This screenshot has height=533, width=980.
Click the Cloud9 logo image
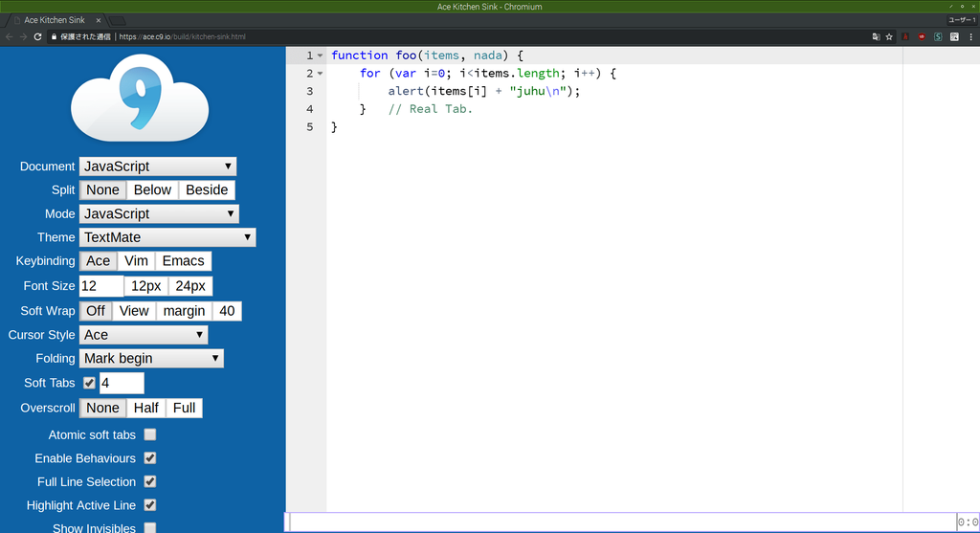tap(140, 98)
